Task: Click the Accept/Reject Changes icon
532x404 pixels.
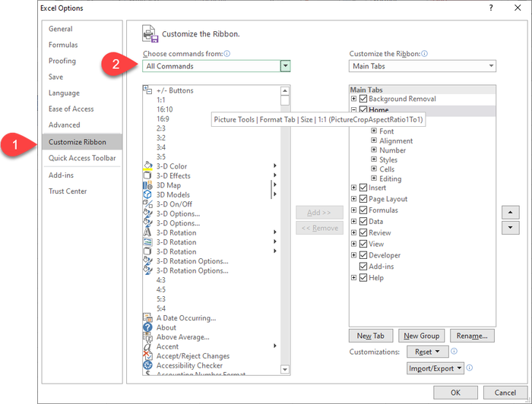Action: click(147, 356)
